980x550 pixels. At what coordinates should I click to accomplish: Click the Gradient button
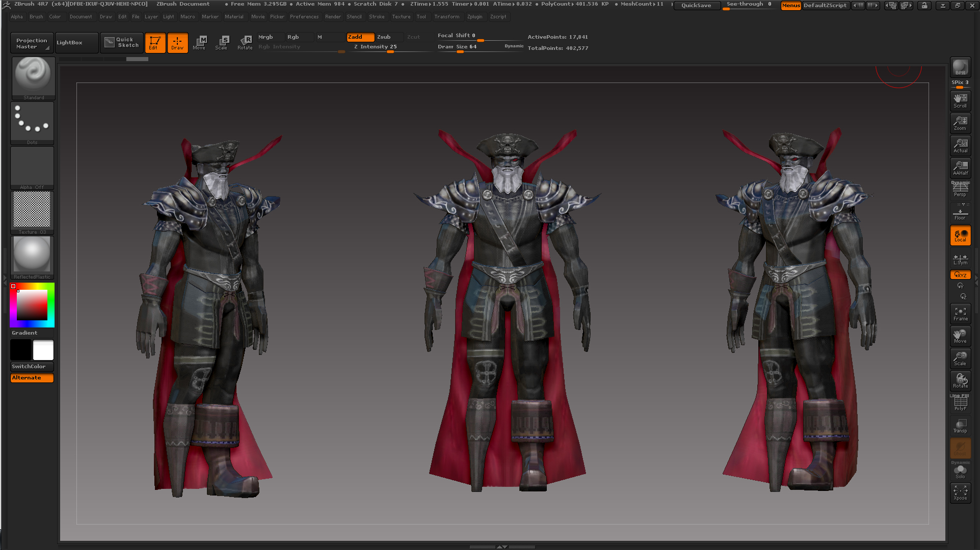pos(32,333)
